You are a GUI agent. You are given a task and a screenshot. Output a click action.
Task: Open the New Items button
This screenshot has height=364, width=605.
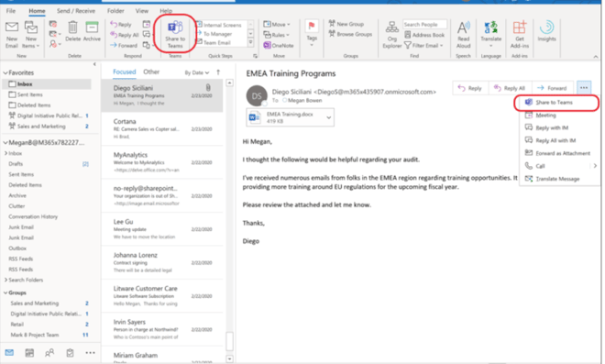pyautogui.click(x=31, y=35)
